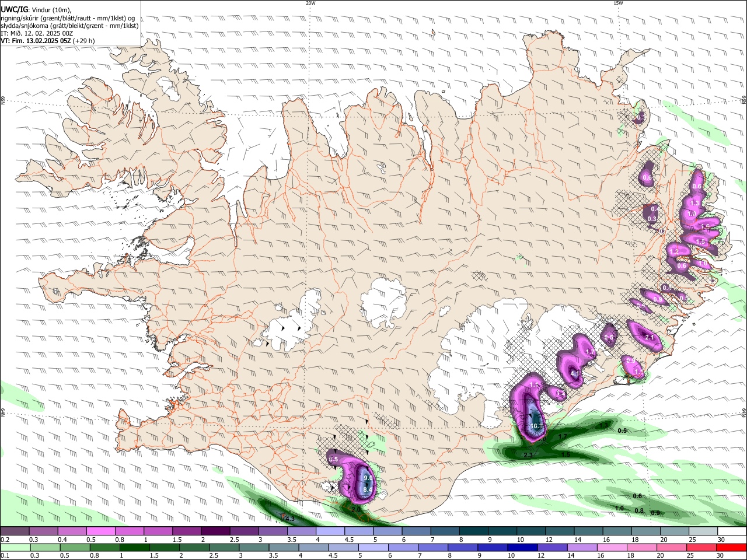The image size is (747, 560).
Task: Click the darkest purple swatch labelled 2
Action: click(x=214, y=531)
